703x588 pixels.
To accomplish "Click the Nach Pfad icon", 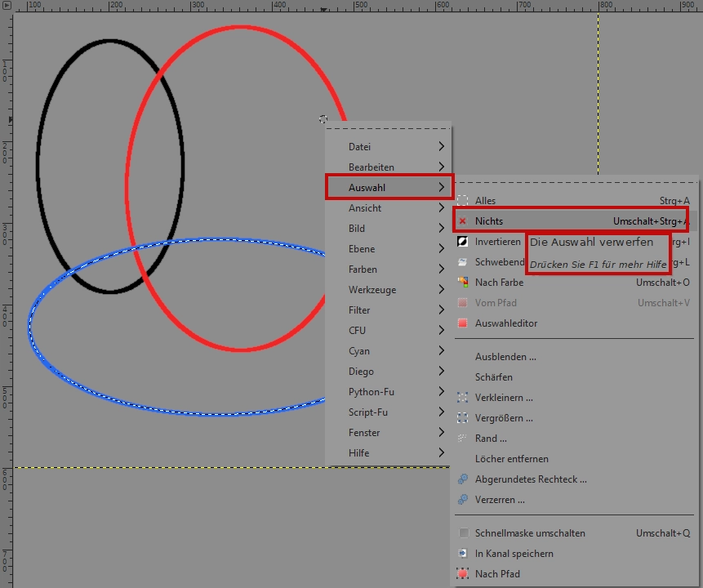I will 463,574.
